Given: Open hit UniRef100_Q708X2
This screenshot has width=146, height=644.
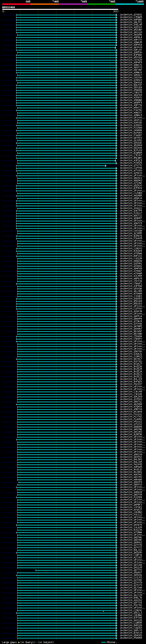Looking at the screenshot, I should pyautogui.click(x=131, y=15).
